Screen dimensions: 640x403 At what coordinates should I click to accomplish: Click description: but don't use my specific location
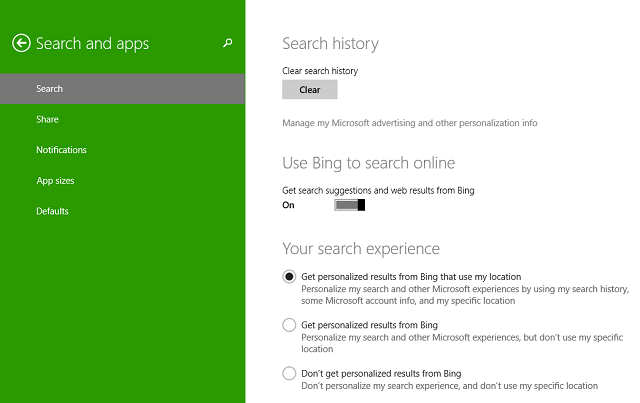[x=462, y=343]
